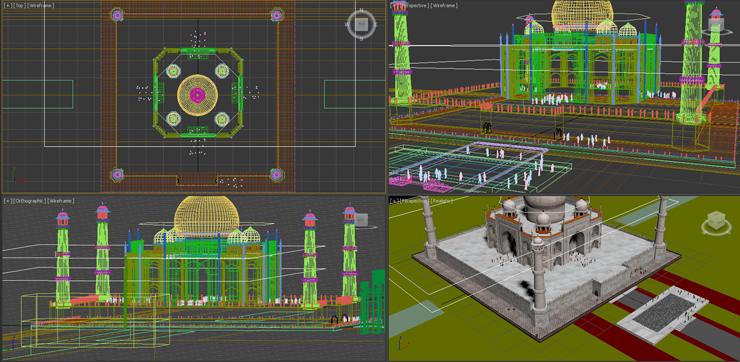The height and width of the screenshot is (362, 740).
Task: Select the yellow central dome in Top view
Action: 197,95
